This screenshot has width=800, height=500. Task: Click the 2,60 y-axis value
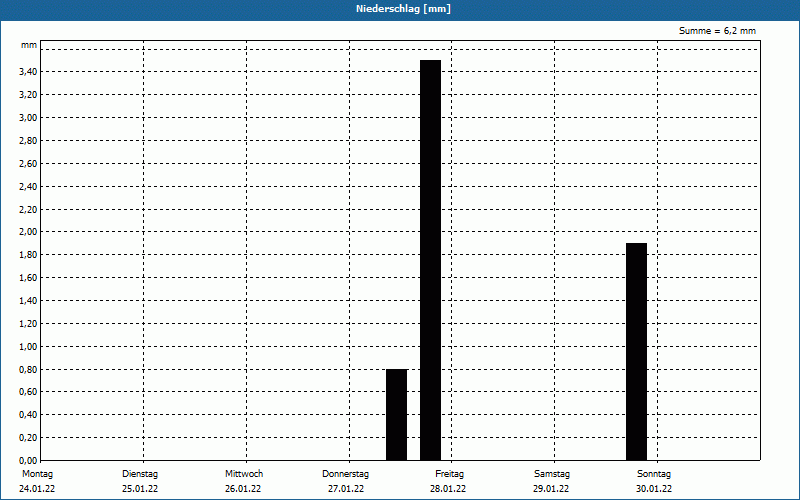(x=28, y=164)
